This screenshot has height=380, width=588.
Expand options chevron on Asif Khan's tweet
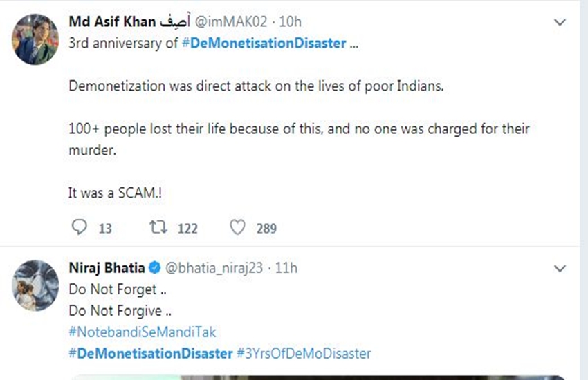pyautogui.click(x=560, y=23)
